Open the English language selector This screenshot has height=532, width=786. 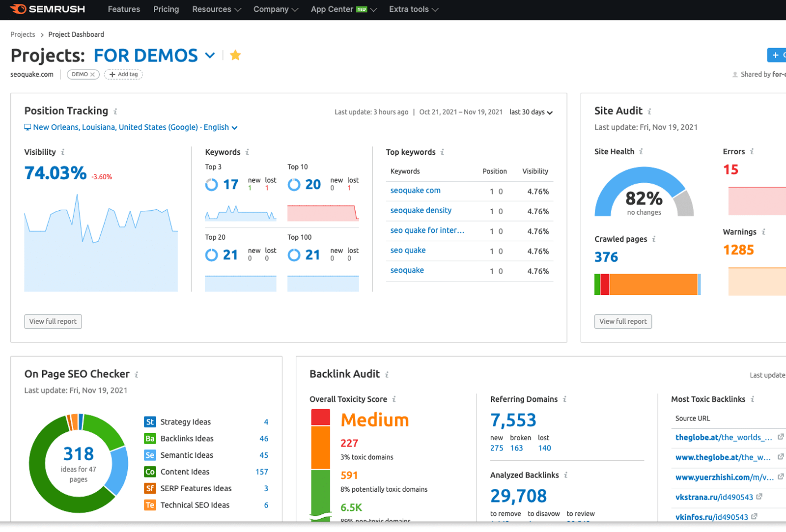[220, 127]
